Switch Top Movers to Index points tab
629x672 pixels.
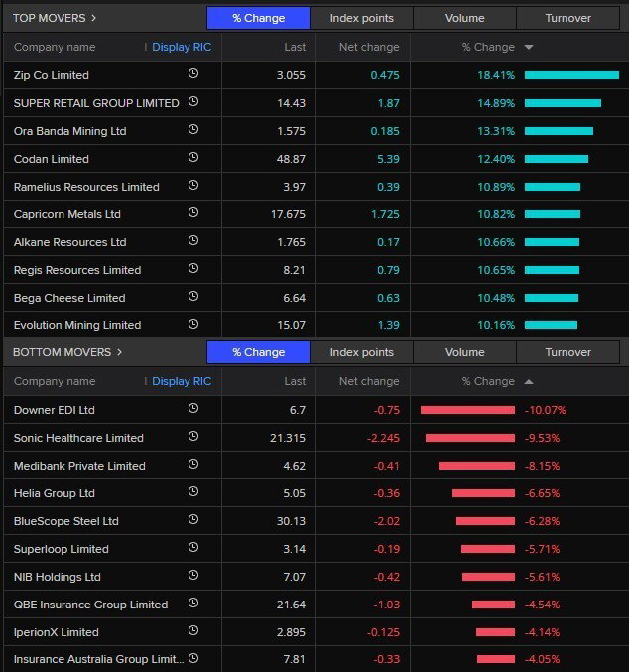coord(362,18)
